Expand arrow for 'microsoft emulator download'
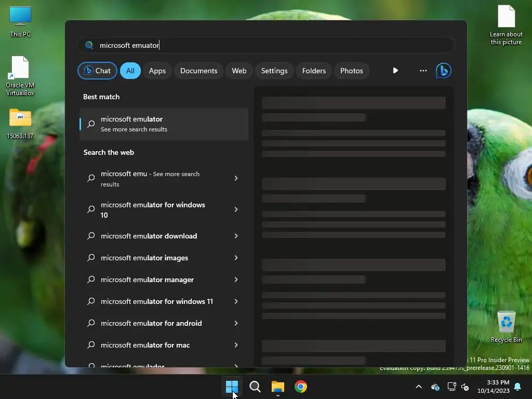Screen dimensions: 532x399 [x=236, y=236]
